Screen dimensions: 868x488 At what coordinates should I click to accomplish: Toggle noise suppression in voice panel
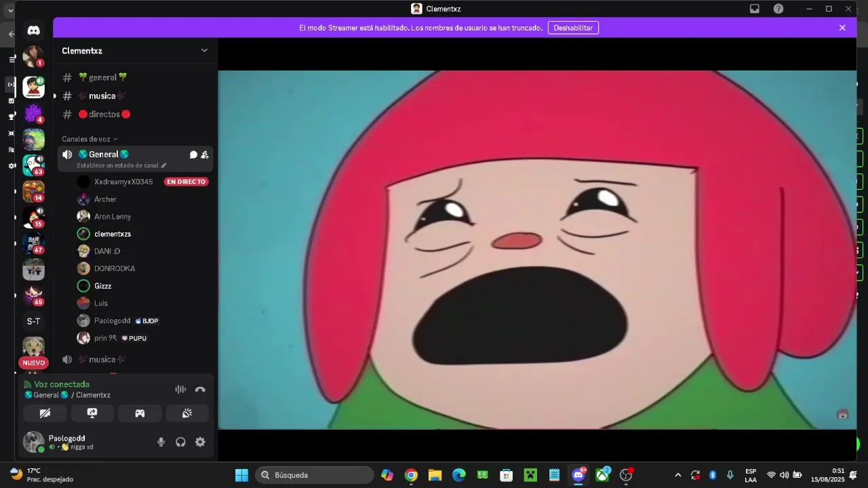click(180, 389)
